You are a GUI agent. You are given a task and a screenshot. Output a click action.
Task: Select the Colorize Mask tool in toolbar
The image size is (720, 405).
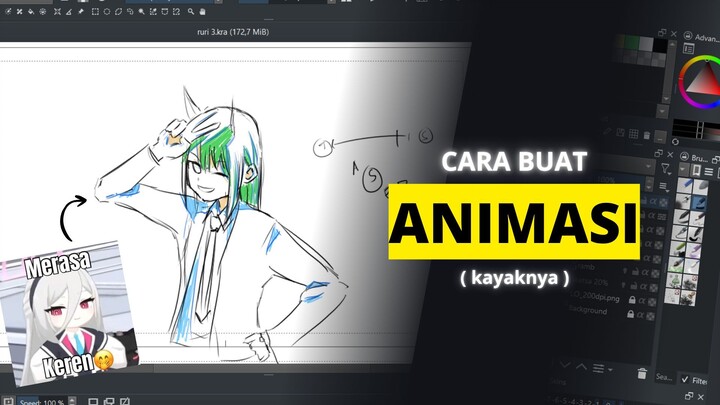[x=8, y=11]
